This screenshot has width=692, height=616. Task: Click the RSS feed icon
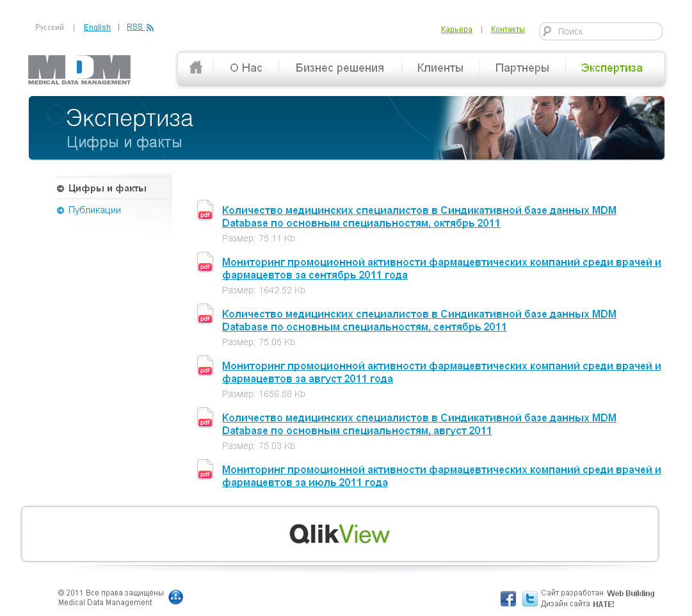[150, 28]
